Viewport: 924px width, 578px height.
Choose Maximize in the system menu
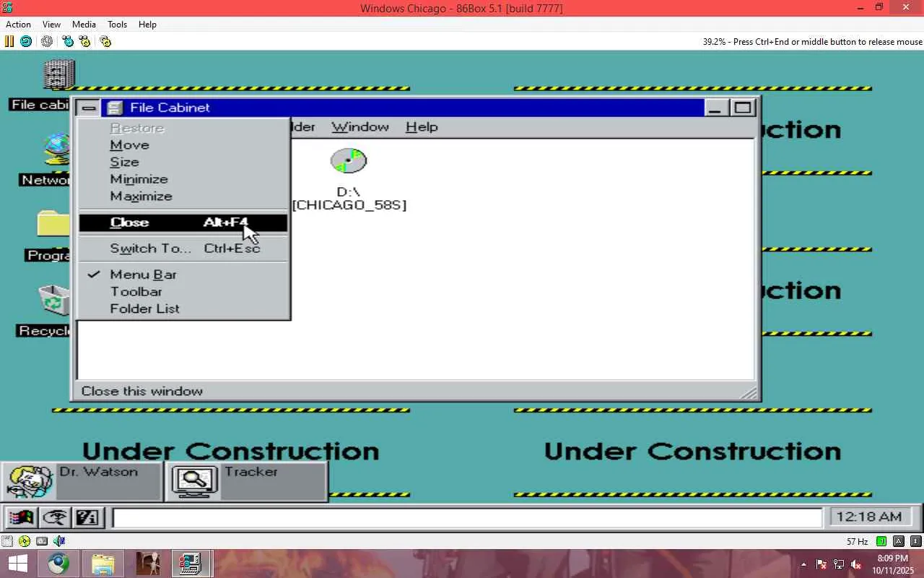183,197
